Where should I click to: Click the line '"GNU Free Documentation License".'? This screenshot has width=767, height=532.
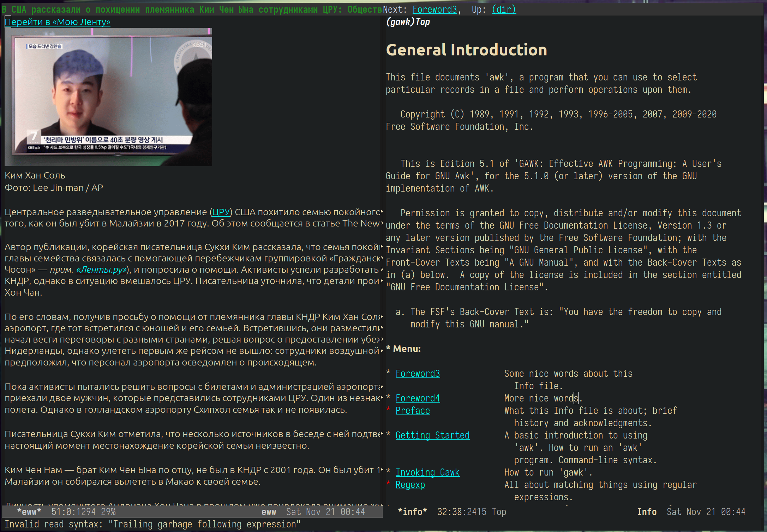click(x=467, y=287)
